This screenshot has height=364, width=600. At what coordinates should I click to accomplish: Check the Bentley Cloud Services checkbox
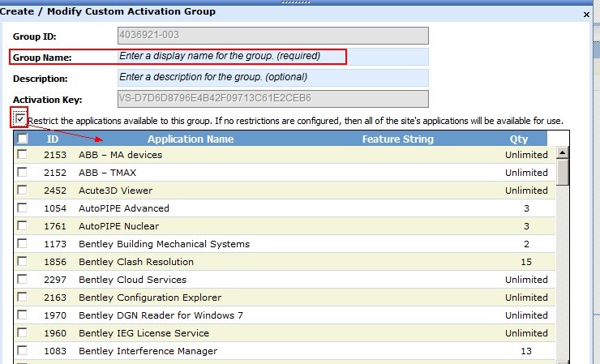[23, 279]
